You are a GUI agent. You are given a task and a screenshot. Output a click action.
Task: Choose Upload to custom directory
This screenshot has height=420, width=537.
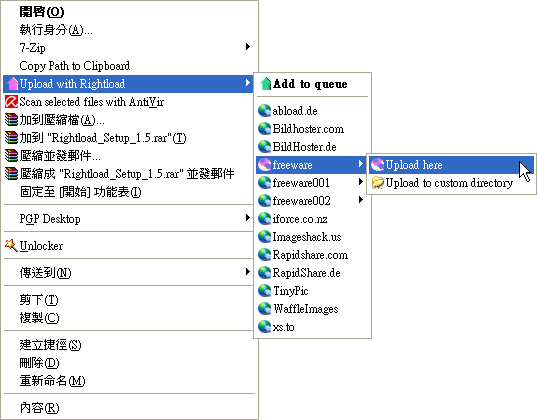click(451, 183)
